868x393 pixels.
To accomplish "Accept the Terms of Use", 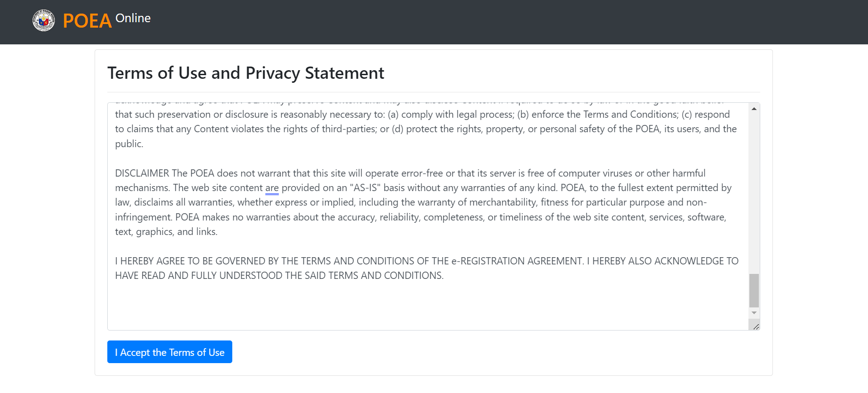I will [170, 352].
